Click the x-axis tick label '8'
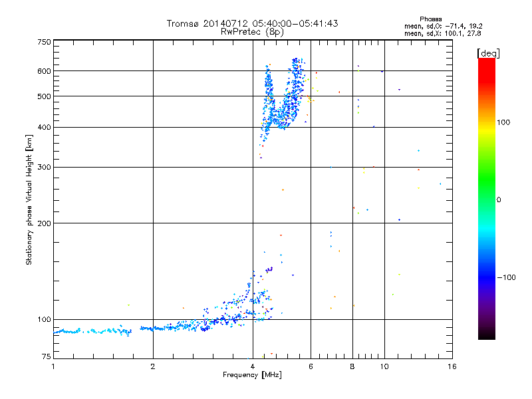The height and width of the screenshot is (399, 532). pos(352,366)
